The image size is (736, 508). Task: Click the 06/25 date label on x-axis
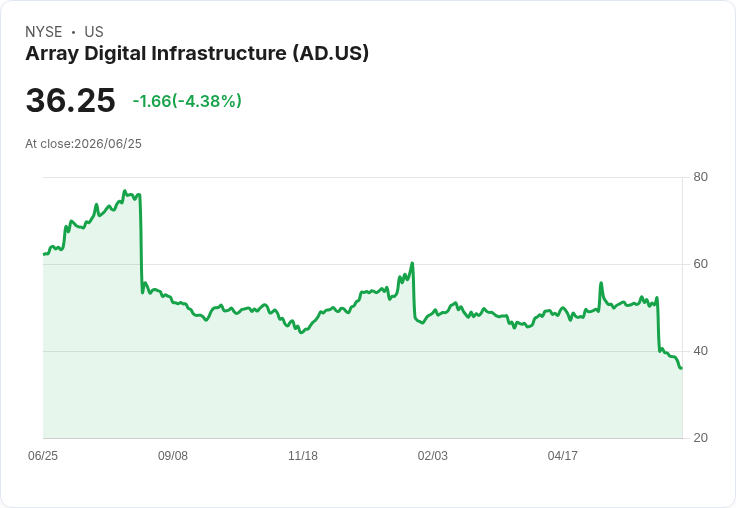pos(43,456)
